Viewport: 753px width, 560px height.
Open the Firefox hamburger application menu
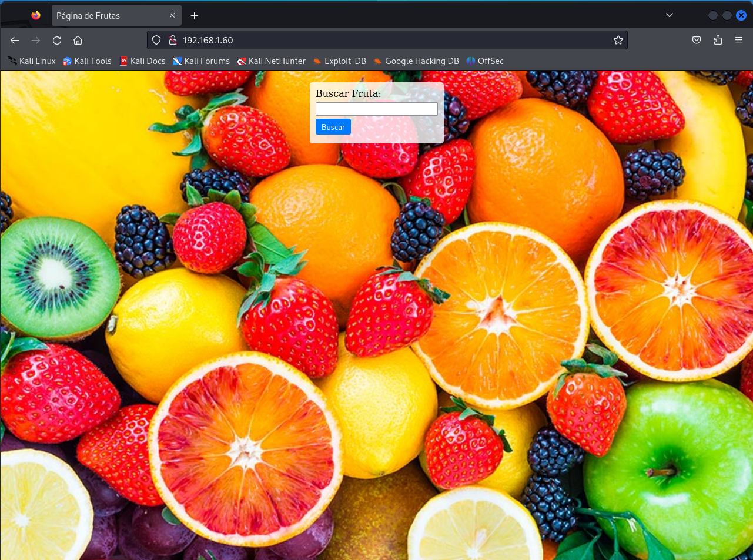click(x=739, y=40)
